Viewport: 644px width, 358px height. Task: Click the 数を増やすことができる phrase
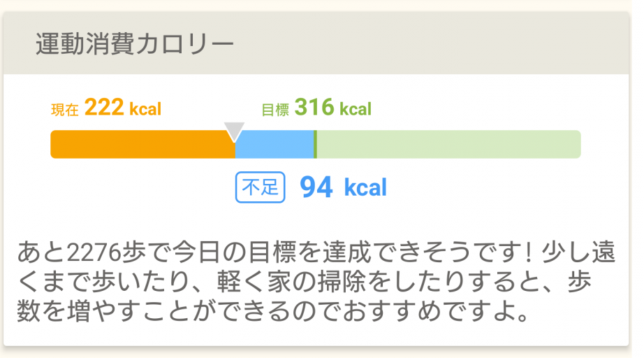[x=175, y=310]
